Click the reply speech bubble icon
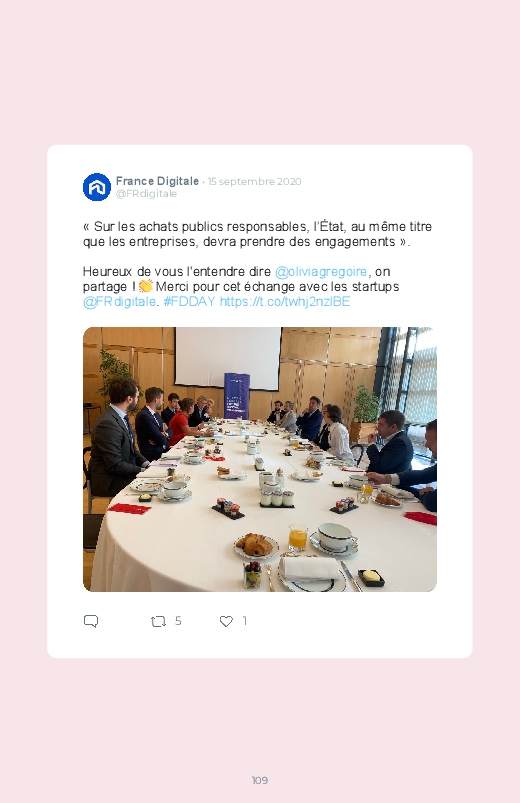The image size is (520, 803). coord(91,621)
